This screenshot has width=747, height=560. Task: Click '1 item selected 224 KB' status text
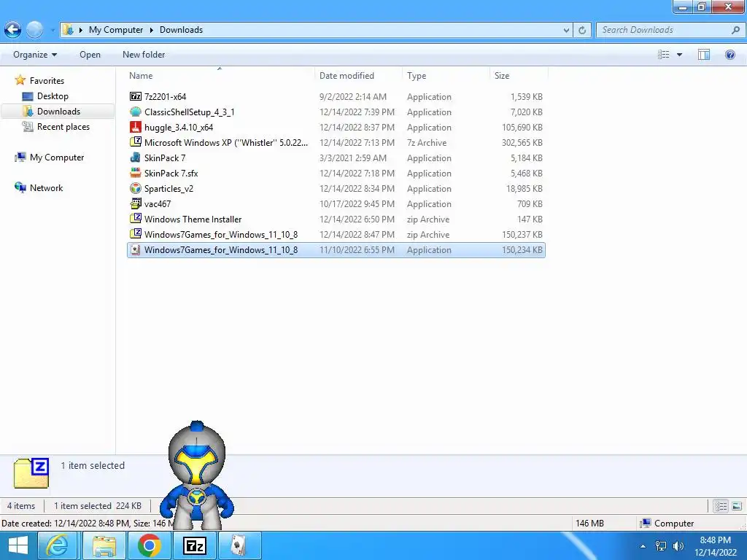tap(97, 506)
